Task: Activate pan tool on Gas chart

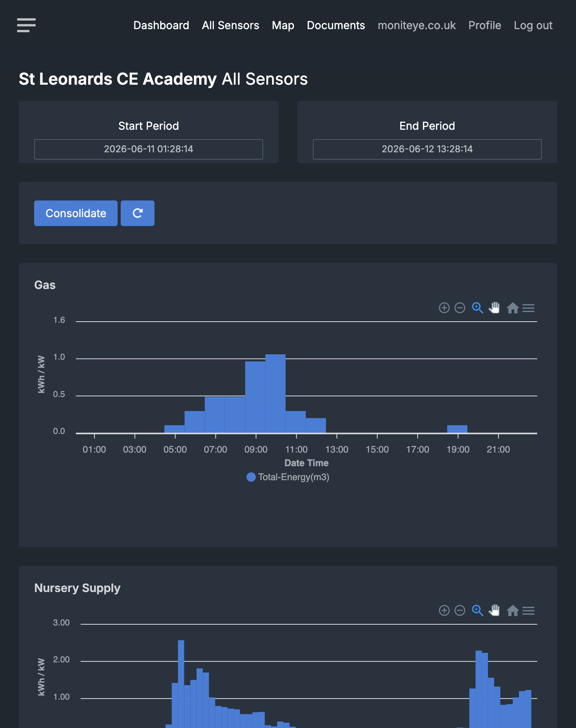Action: point(494,308)
